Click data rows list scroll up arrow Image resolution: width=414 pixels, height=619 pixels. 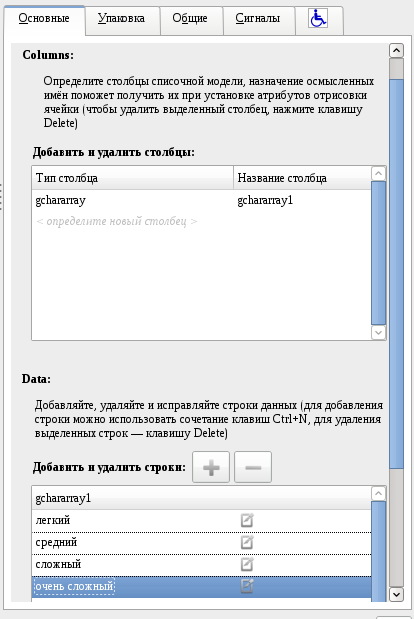[378, 493]
